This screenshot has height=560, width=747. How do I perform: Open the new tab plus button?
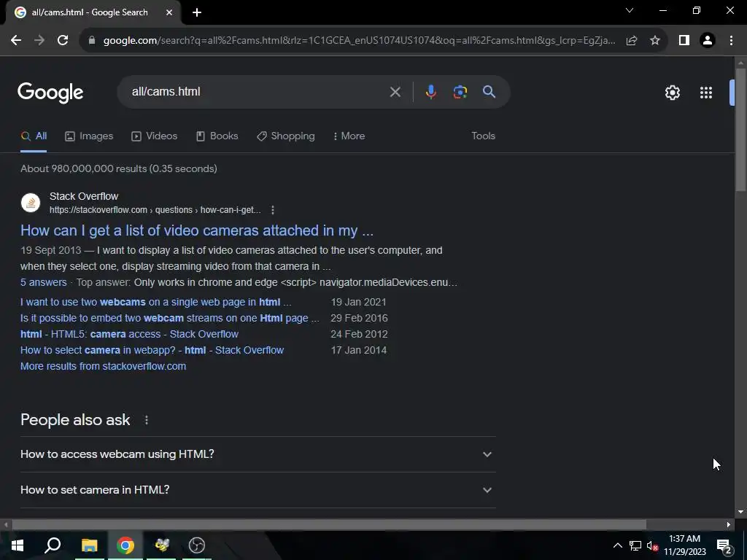point(197,13)
